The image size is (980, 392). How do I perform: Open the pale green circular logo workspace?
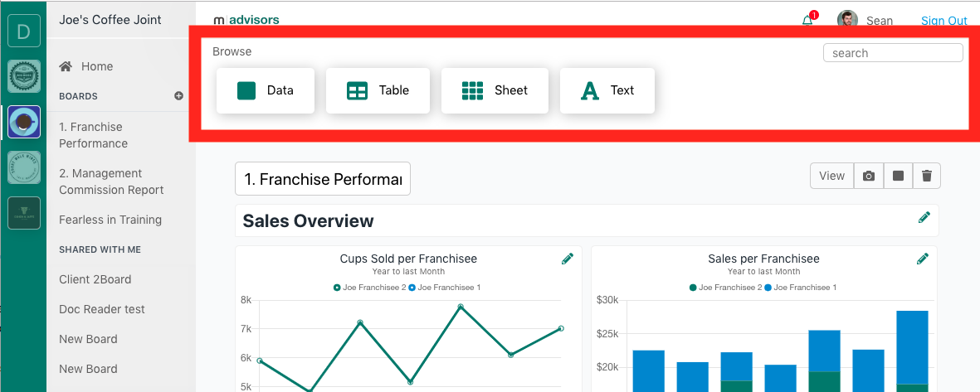click(x=24, y=167)
